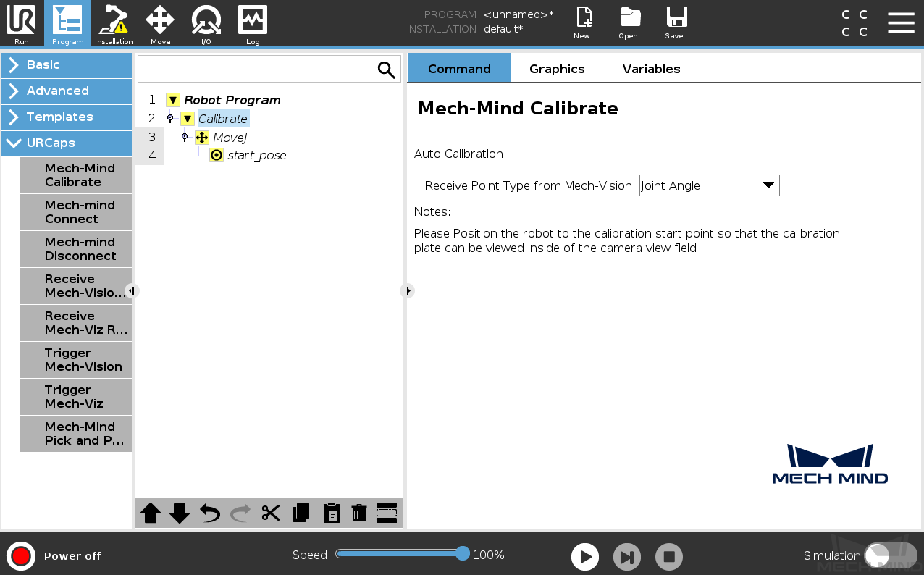Insert a Receive Mech-Viz node
Image resolution: width=924 pixels, height=575 pixels.
pyautogui.click(x=75, y=323)
